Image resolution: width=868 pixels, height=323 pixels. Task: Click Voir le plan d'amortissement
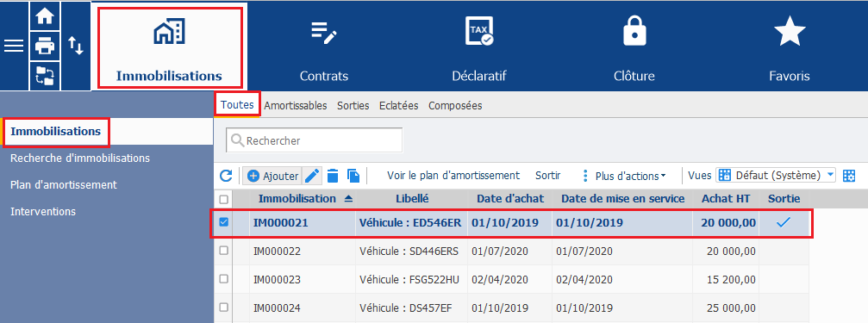click(453, 176)
